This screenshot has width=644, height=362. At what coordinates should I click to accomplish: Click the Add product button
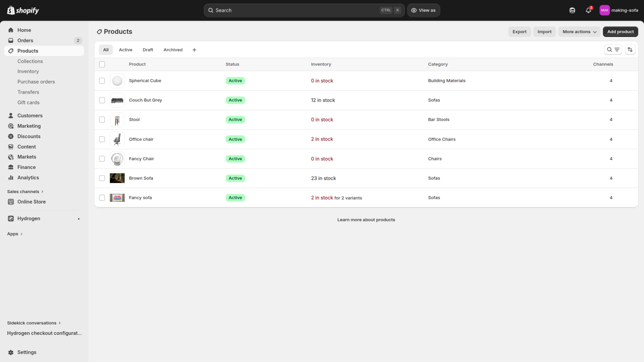[620, 32]
